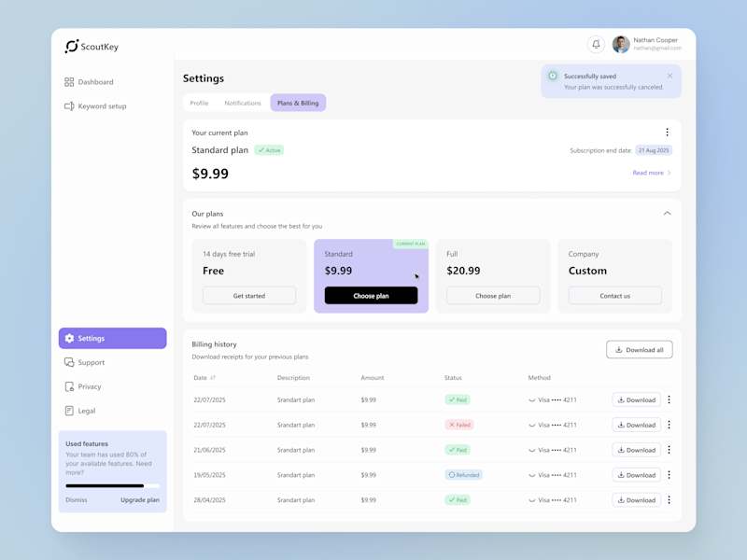Click the used features progress bar
Image resolution: width=747 pixels, height=560 pixels.
tap(112, 485)
